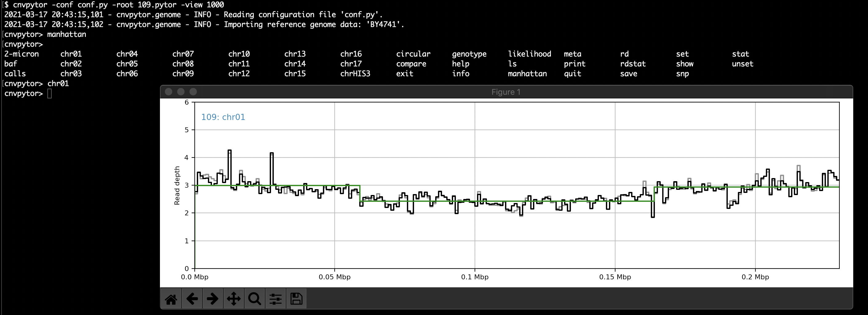Enable zoom-to-rectangle mode
868x315 pixels.
click(x=255, y=298)
